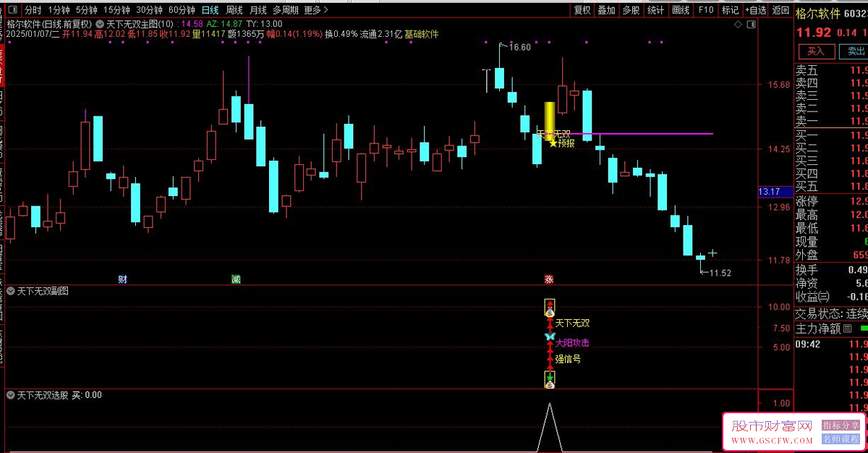Select the 月线 monthly tab
The width and height of the screenshot is (868, 453).
point(258,10)
